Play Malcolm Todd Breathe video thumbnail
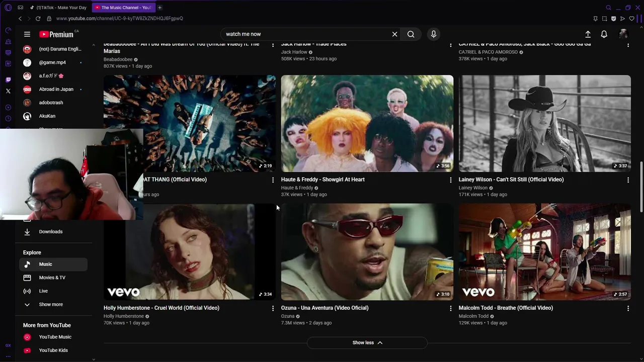This screenshot has width=644, height=362. (x=545, y=252)
